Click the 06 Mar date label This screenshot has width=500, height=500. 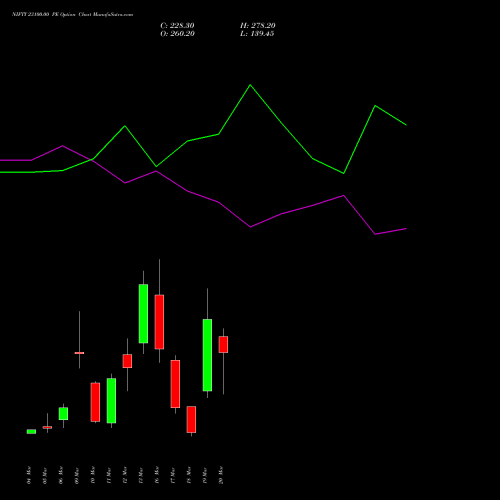pyautogui.click(x=61, y=475)
